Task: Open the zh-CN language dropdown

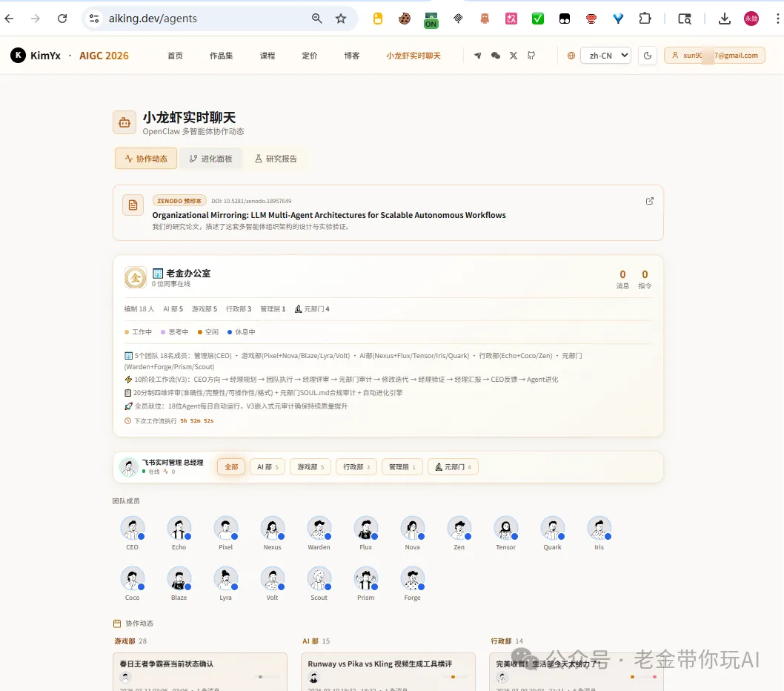Action: pyautogui.click(x=605, y=56)
